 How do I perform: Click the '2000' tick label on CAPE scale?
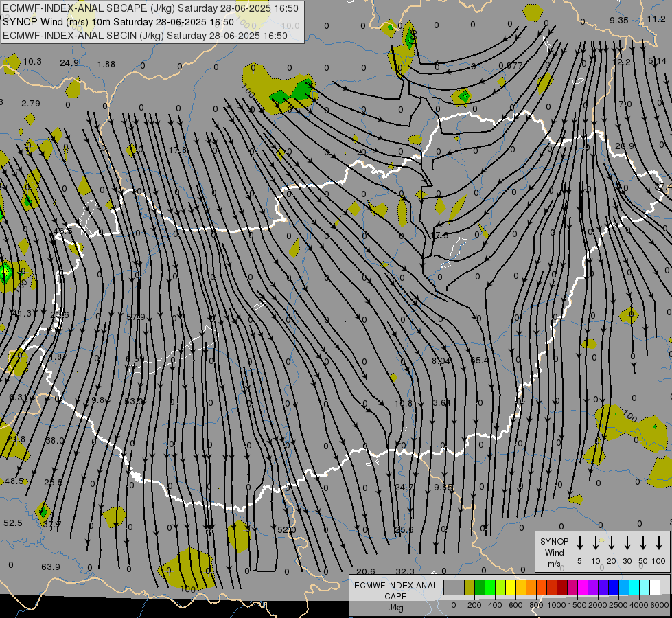coord(598,605)
